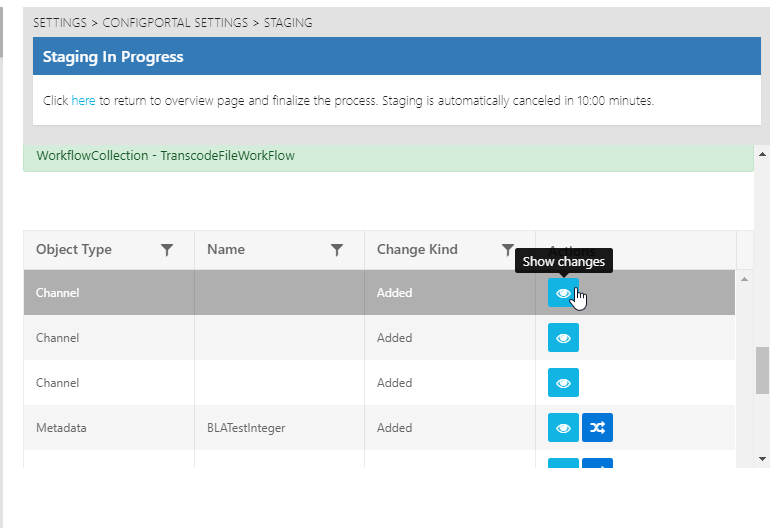Sort by the Change Kind column header
The height and width of the screenshot is (528, 770).
click(417, 250)
